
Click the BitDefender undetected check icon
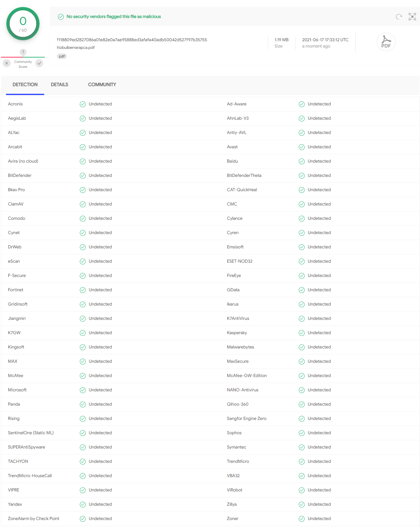tap(83, 176)
